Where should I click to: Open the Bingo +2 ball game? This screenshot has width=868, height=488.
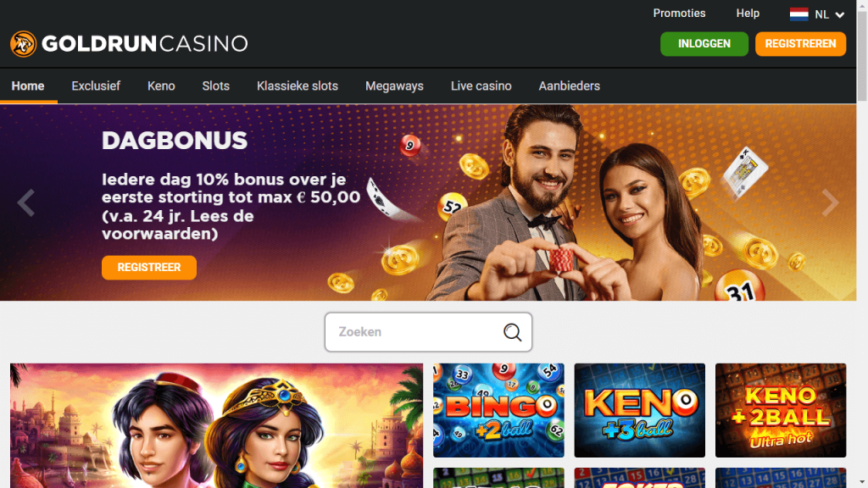click(x=498, y=410)
